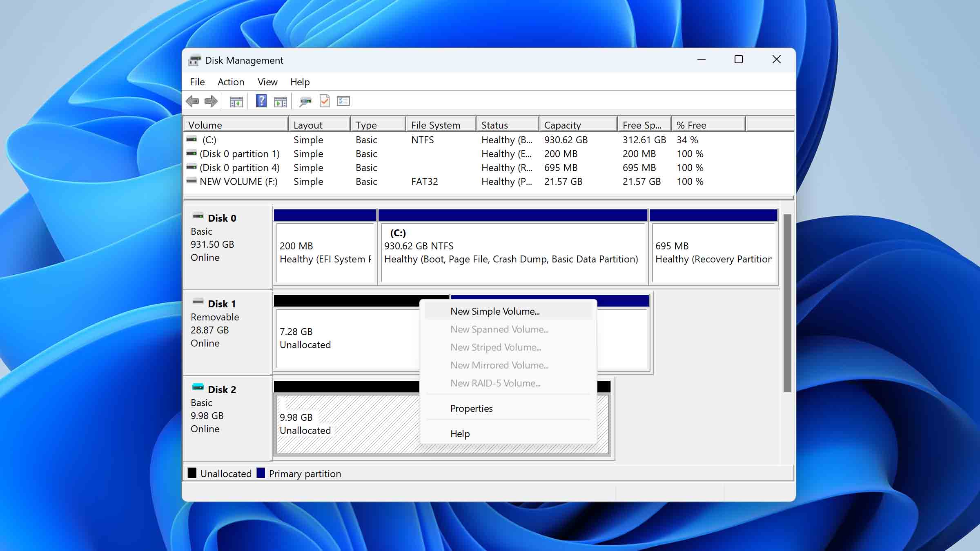The image size is (980, 551).
Task: Open Help using the question mark icon
Action: pos(261,101)
